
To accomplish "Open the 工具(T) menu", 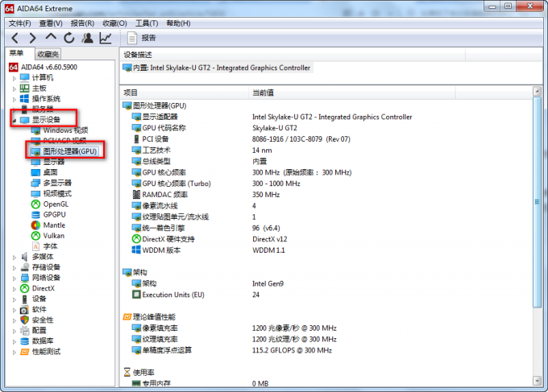I will (x=147, y=23).
